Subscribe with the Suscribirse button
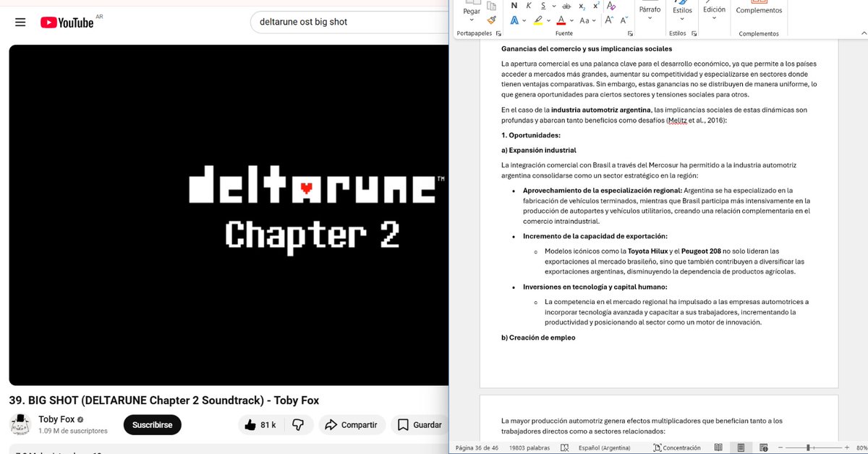Image resolution: width=868 pixels, height=454 pixels. click(152, 424)
